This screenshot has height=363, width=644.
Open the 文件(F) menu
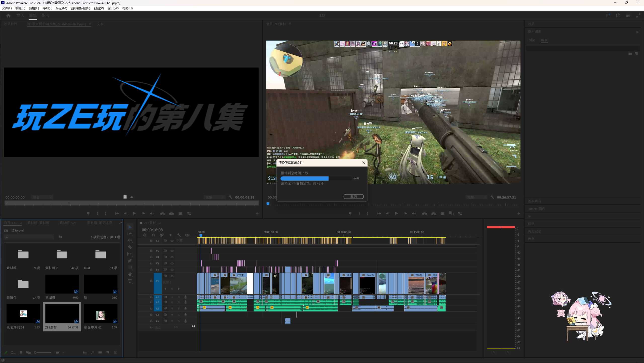pos(7,8)
